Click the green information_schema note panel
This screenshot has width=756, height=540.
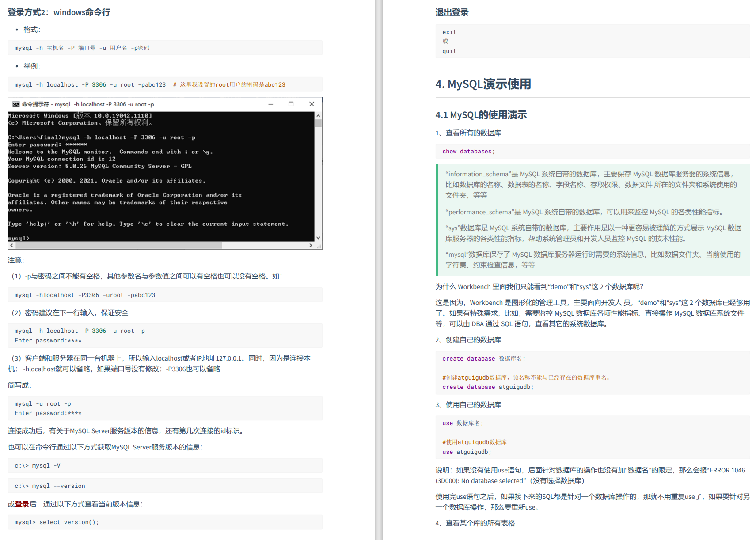[592, 219]
